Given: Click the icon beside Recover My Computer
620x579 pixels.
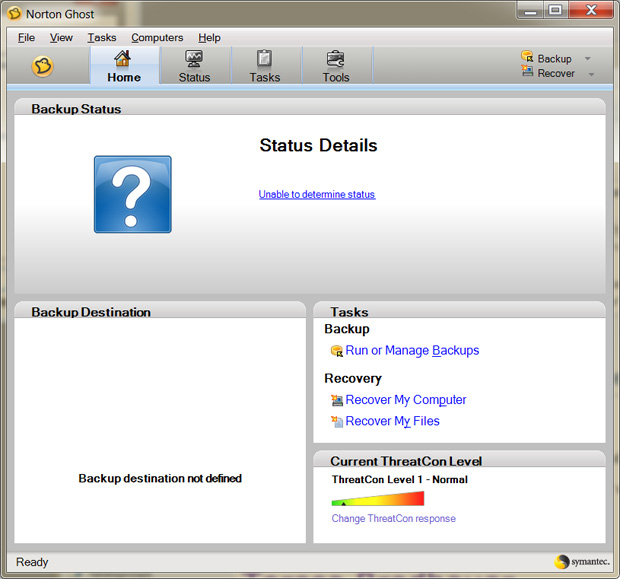Looking at the screenshot, I should pos(336,400).
